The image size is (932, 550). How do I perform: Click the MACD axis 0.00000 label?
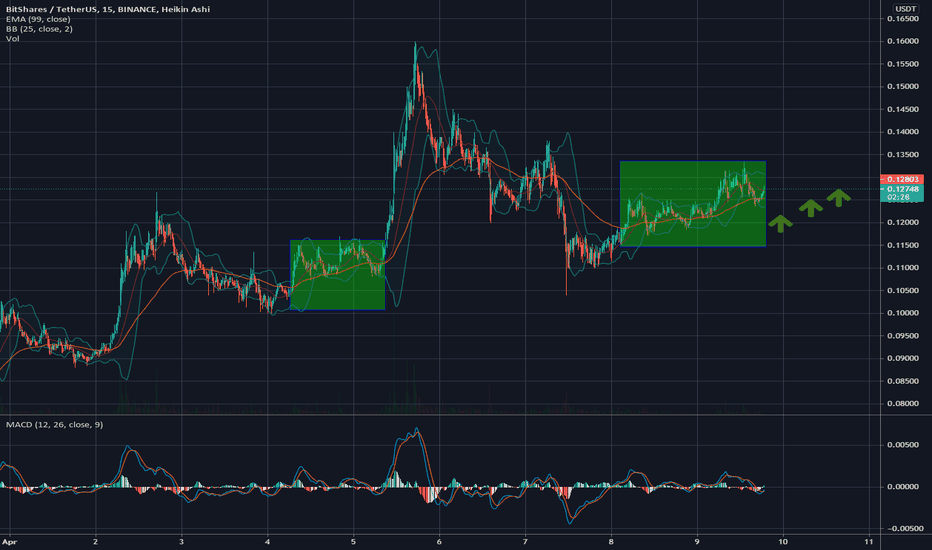click(902, 486)
